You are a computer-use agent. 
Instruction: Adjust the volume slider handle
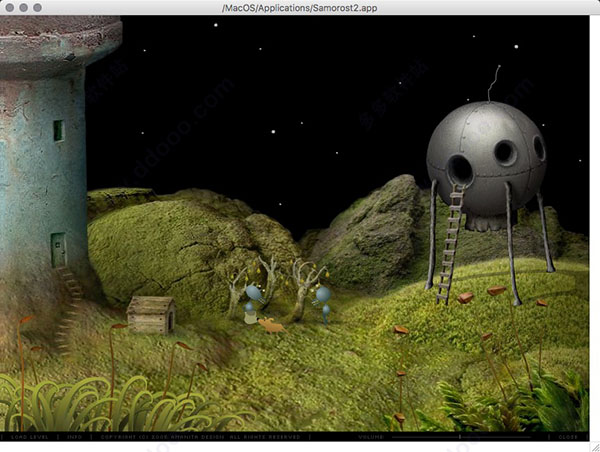tap(460, 437)
